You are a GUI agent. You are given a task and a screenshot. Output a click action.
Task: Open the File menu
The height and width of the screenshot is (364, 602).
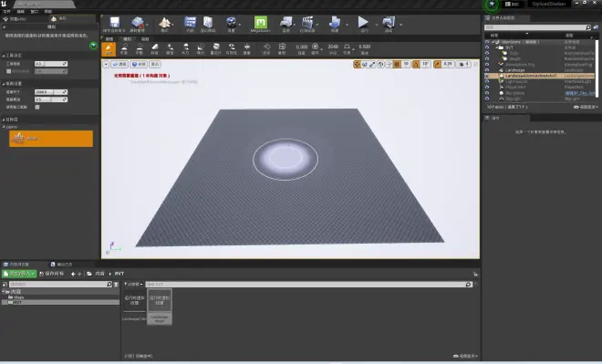[x=7, y=12]
